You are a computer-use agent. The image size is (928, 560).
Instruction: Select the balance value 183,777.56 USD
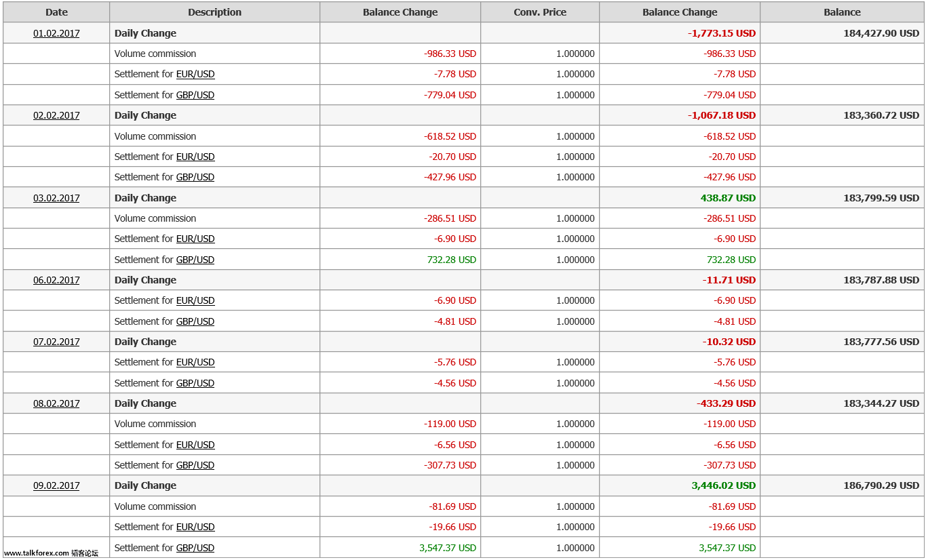pyautogui.click(x=881, y=342)
